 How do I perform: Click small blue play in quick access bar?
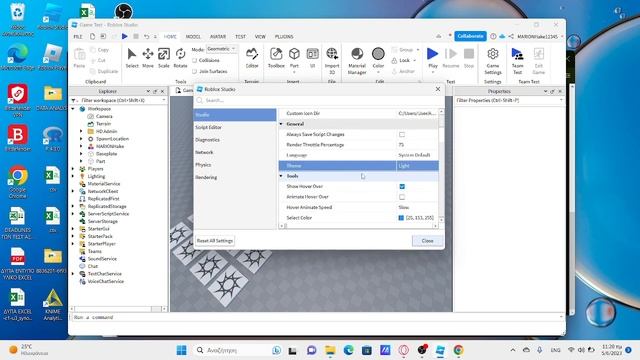click(x=124, y=36)
